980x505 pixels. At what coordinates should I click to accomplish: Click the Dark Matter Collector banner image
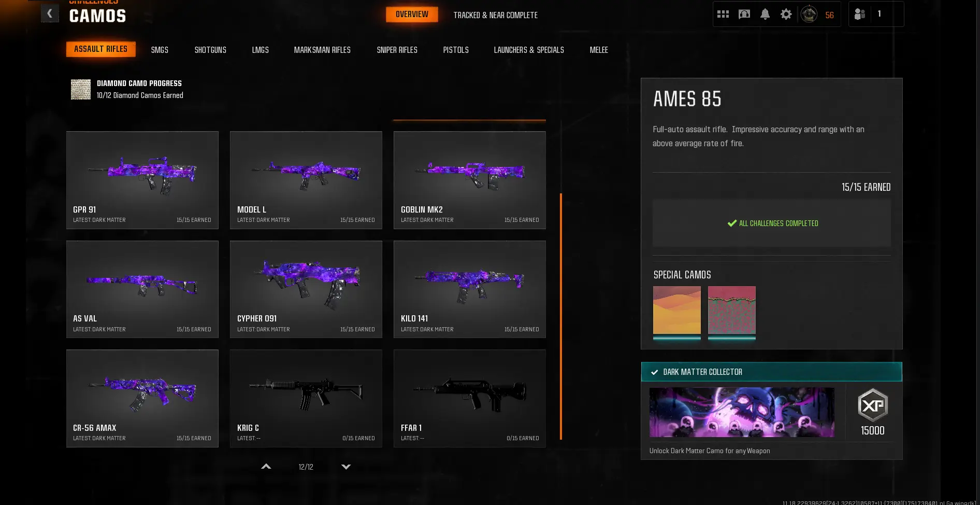tap(742, 412)
